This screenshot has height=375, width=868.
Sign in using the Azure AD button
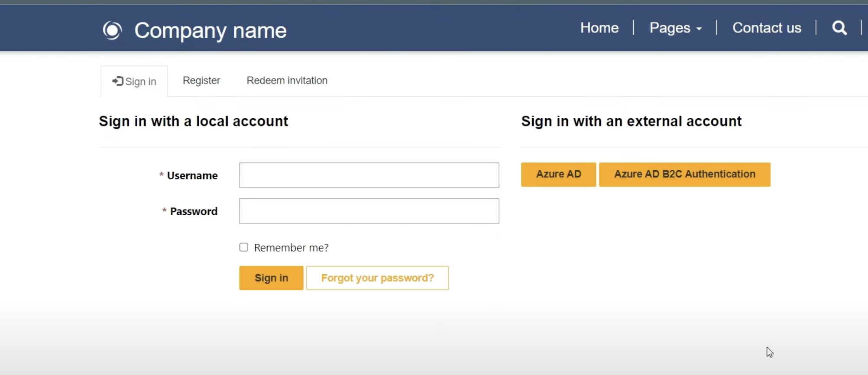pos(558,175)
